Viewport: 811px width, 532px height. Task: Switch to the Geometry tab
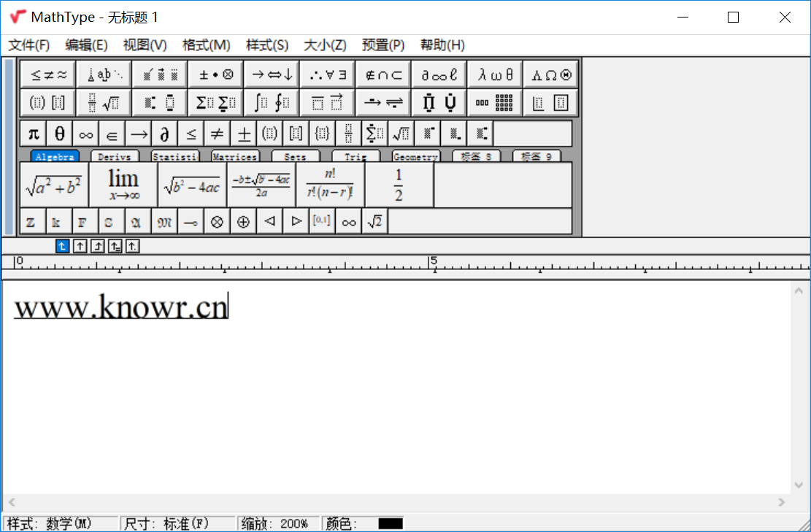point(416,156)
